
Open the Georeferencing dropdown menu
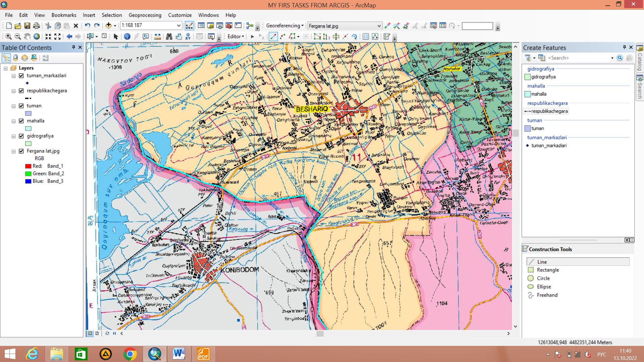pyautogui.click(x=285, y=25)
